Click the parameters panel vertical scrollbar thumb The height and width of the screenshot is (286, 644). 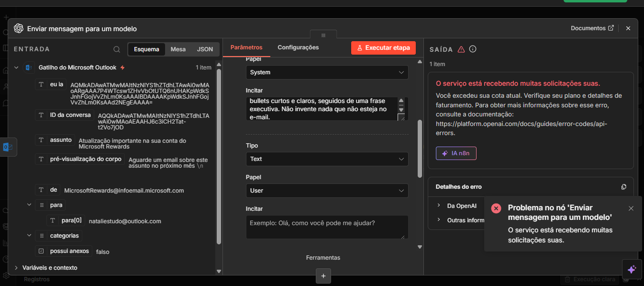click(x=420, y=149)
